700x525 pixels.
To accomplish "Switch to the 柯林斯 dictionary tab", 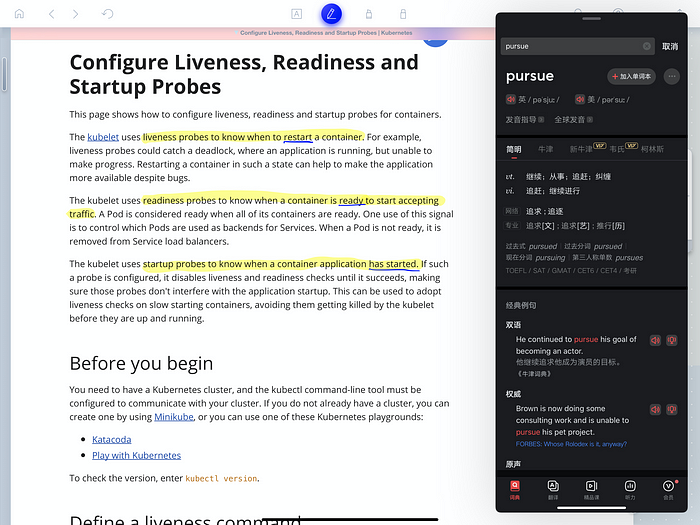I will coord(652,149).
